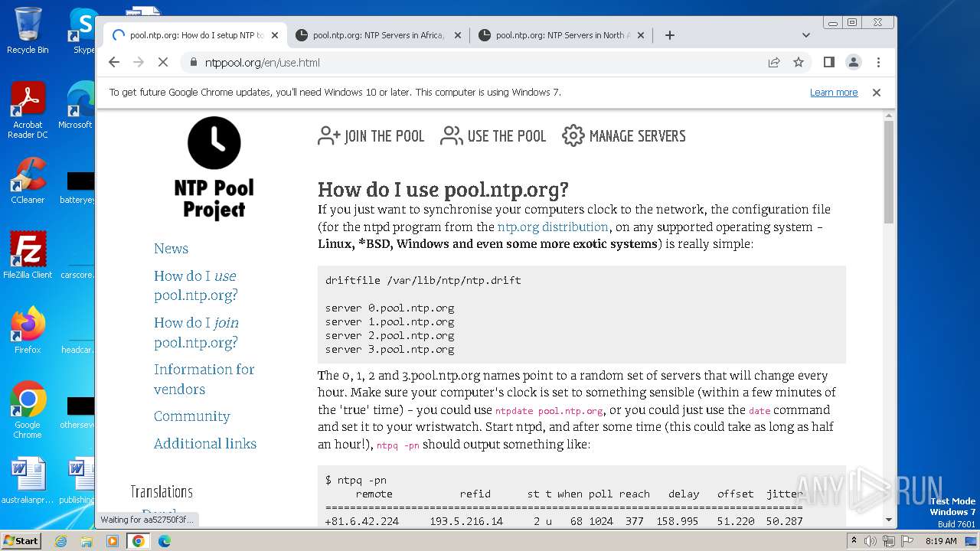Close the NTP Servers in Africa tab
This screenshot has height=551, width=980.
[x=458, y=35]
